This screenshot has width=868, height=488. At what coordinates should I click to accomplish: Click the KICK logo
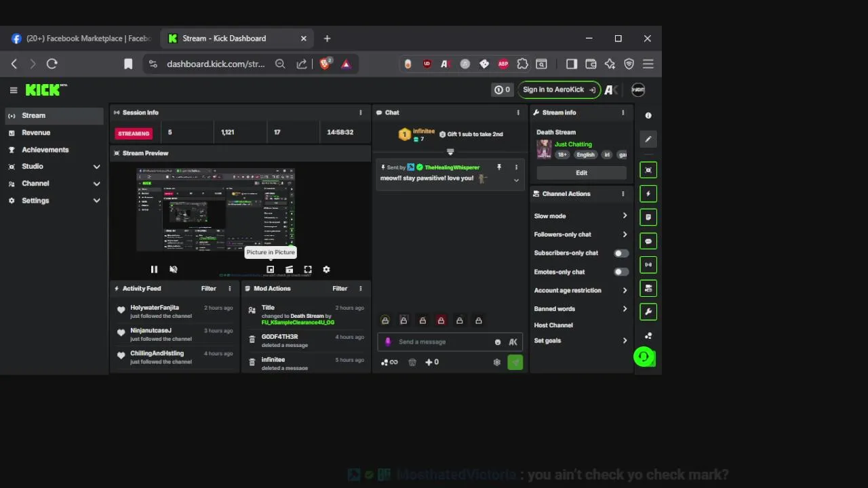(x=45, y=89)
